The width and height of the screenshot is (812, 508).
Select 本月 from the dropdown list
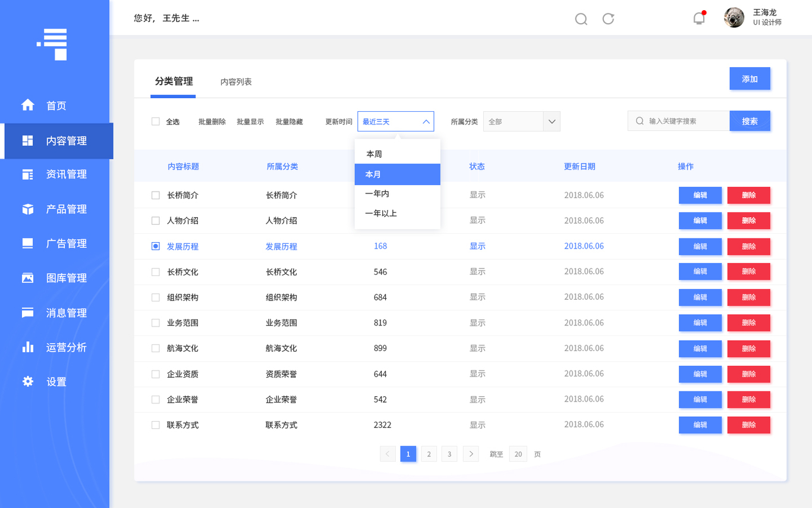pos(397,174)
